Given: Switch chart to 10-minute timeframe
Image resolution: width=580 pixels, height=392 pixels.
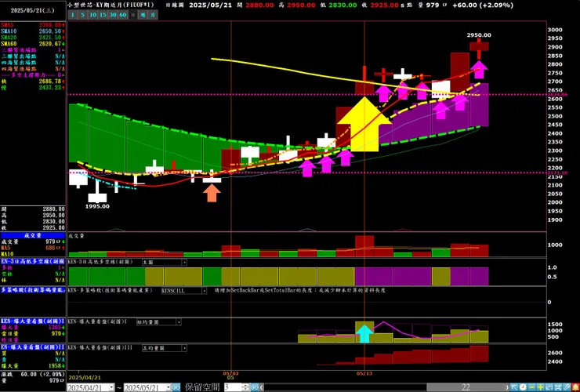Looking at the screenshot, I should (x=92, y=15).
